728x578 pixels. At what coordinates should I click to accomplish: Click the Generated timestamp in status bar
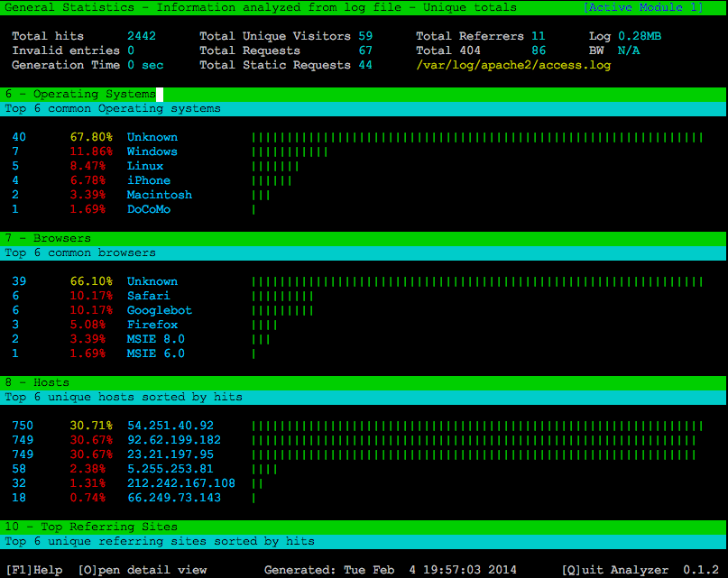391,570
